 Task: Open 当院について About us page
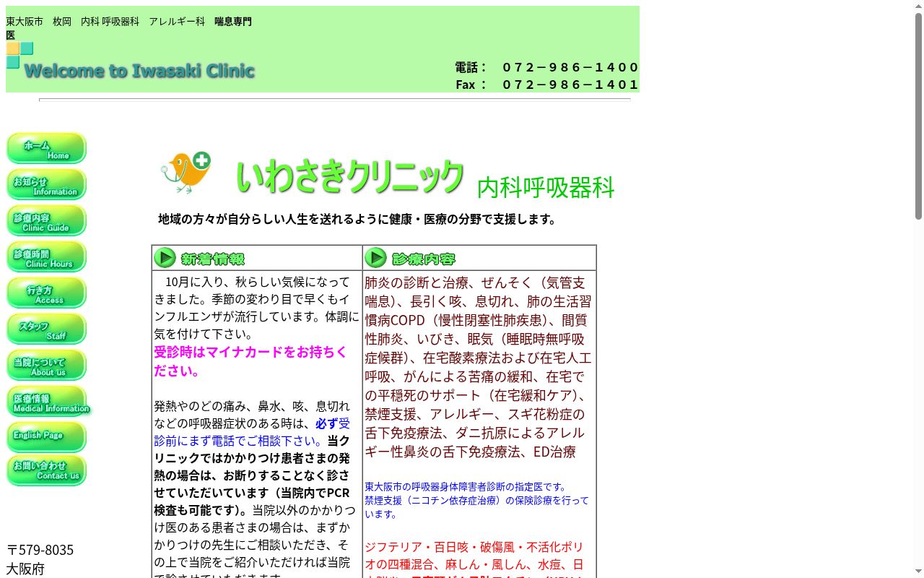[x=46, y=365]
